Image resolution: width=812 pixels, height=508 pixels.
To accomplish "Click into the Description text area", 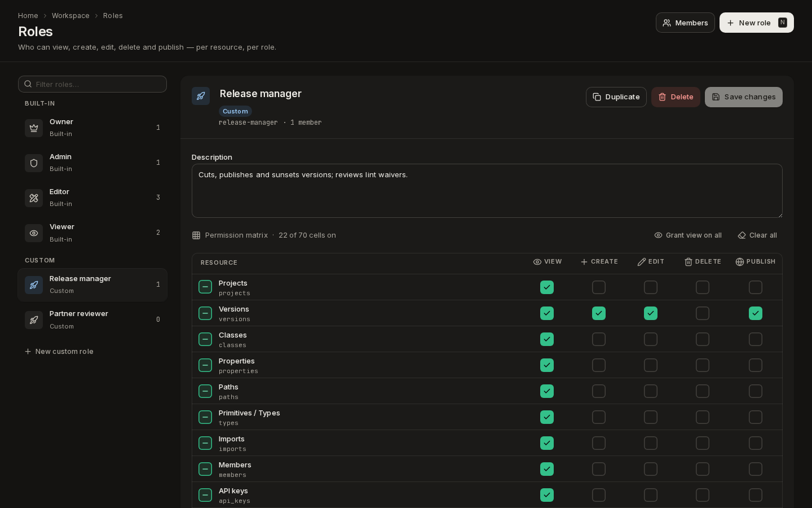I will pos(487,191).
